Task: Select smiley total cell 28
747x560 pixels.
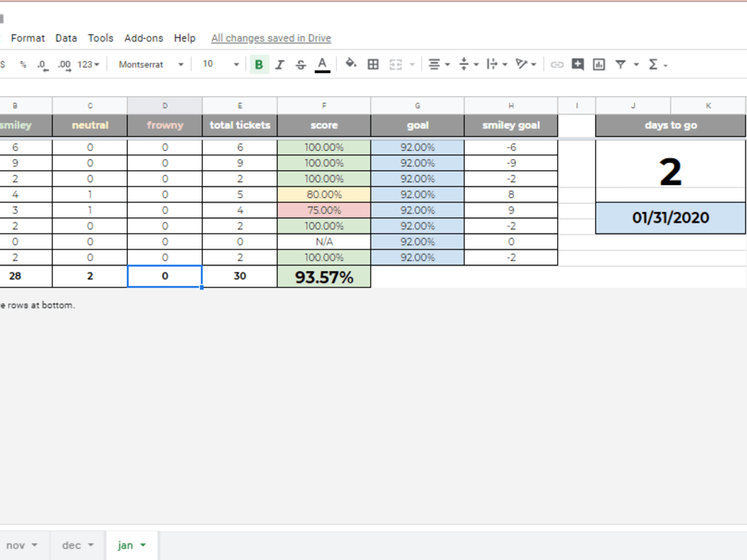Action: click(x=25, y=276)
